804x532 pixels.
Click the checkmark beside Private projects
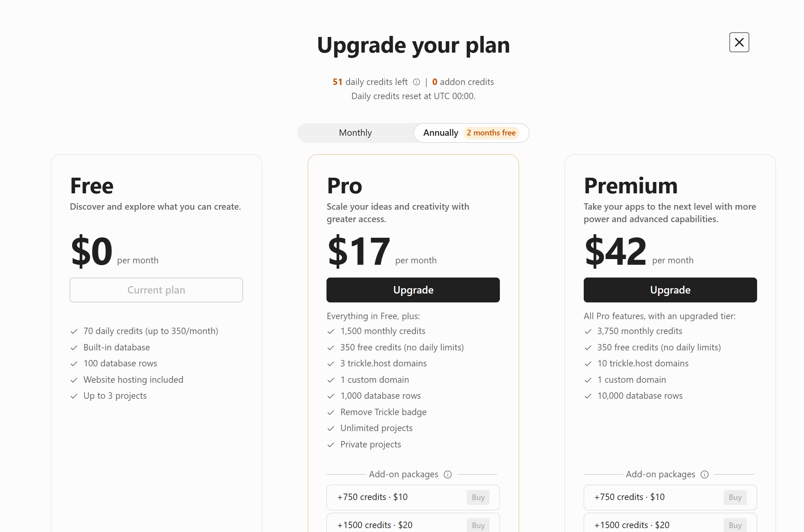pos(331,445)
